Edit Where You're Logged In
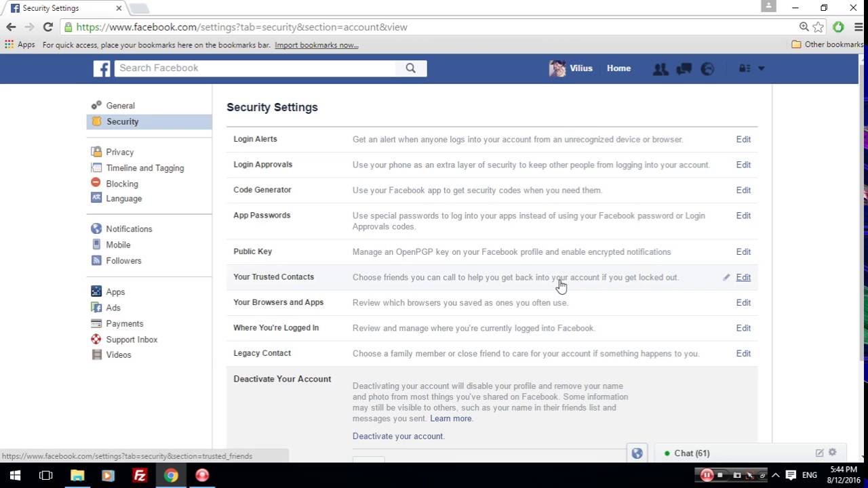The image size is (868, 488). point(743,328)
